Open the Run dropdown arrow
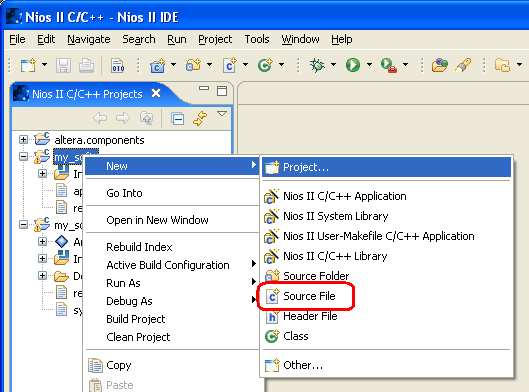The width and height of the screenshot is (529, 392). 369,64
